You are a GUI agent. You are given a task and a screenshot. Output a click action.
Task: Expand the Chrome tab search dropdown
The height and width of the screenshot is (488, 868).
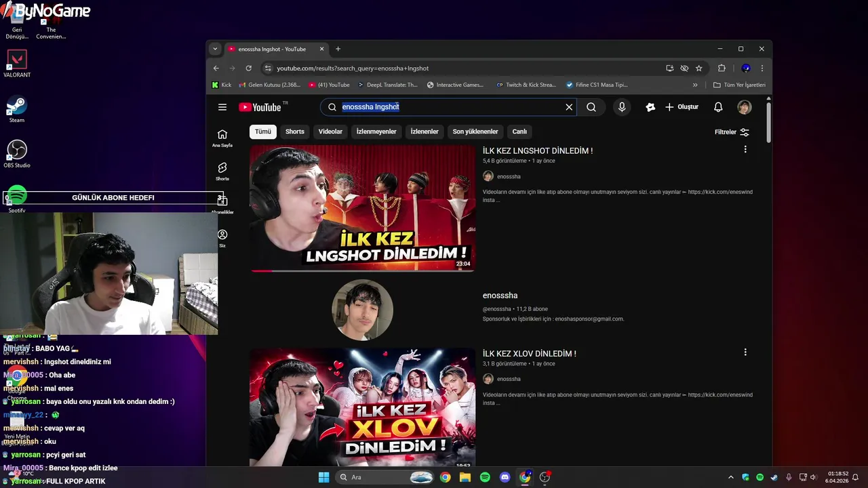tap(215, 49)
